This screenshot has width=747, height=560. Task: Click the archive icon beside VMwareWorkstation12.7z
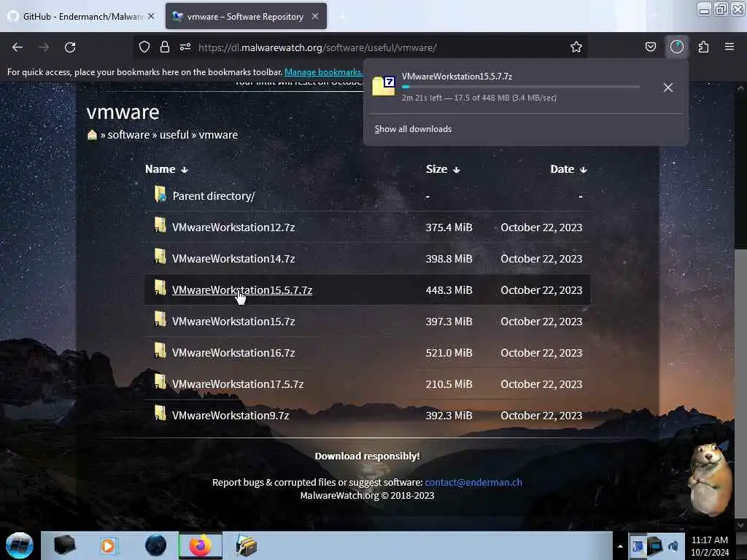pyautogui.click(x=160, y=225)
